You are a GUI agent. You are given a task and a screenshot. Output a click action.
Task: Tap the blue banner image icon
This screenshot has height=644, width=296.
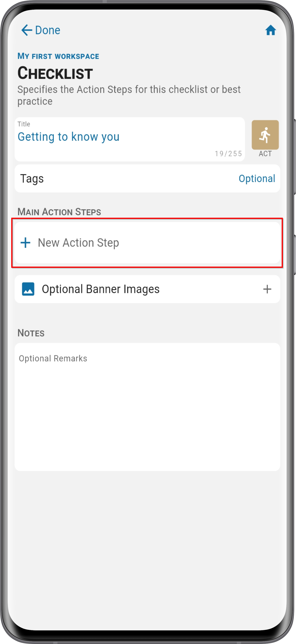[x=28, y=289]
